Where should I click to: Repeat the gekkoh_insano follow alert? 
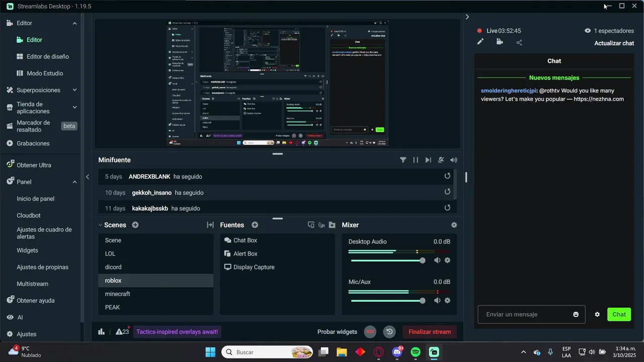(x=447, y=192)
